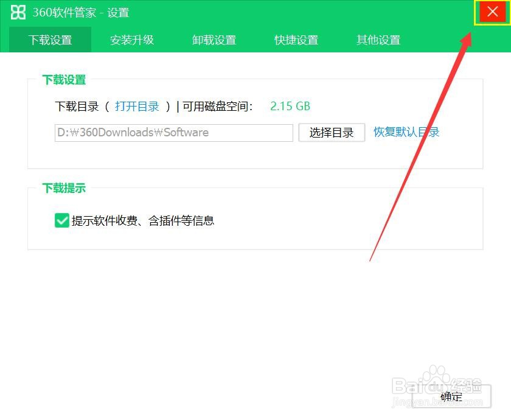
Task: Click the green checkmark icon beside 提示软件收费
Action: pos(61,220)
